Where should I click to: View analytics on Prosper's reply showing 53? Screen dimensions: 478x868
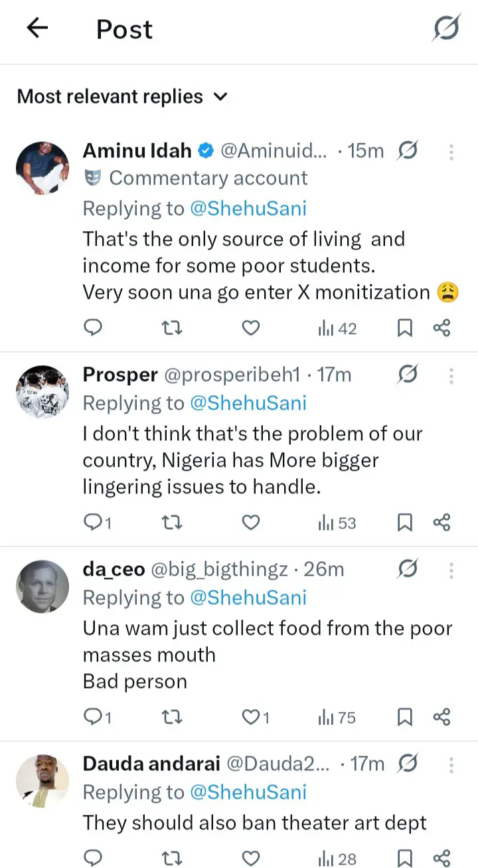tap(337, 523)
